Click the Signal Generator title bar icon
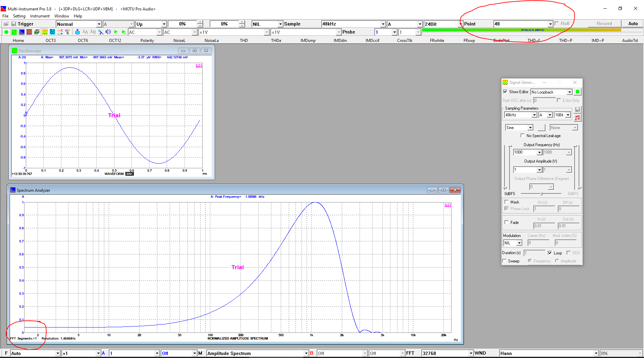 point(505,82)
